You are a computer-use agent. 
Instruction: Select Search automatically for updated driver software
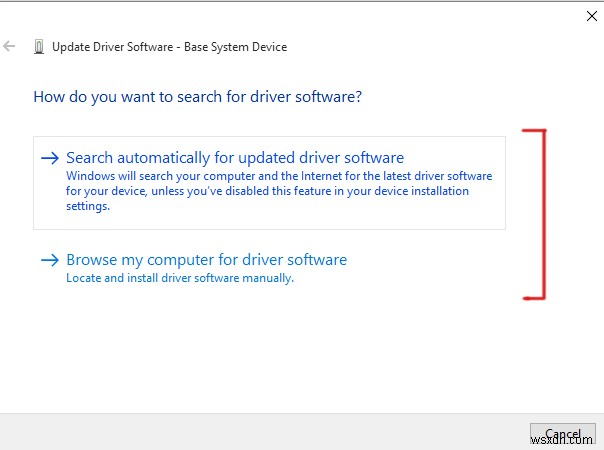pos(234,157)
